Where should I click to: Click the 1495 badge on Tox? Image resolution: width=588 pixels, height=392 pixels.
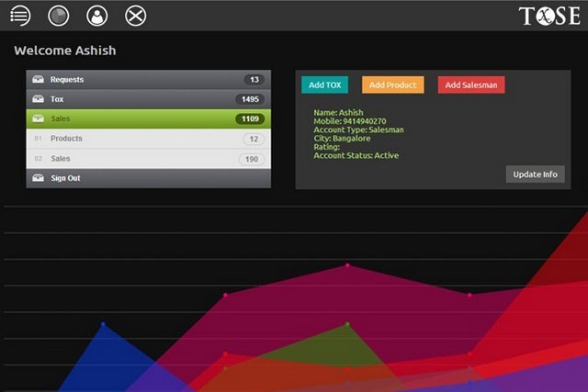pos(250,99)
